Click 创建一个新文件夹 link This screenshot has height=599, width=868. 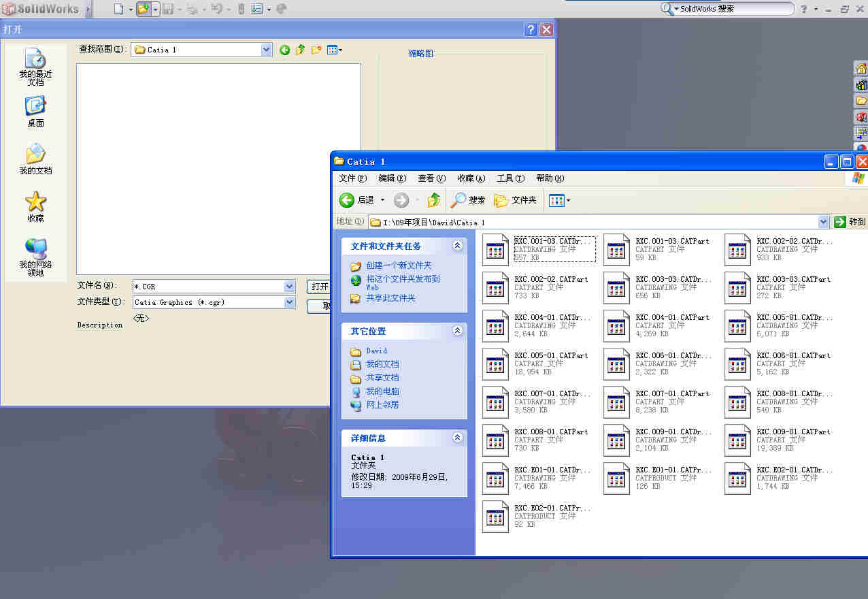(399, 265)
